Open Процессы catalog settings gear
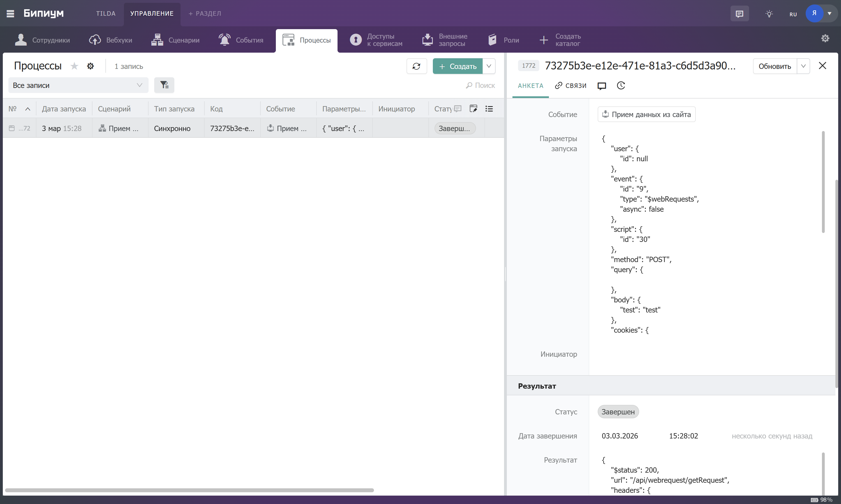841x504 pixels. click(x=91, y=66)
